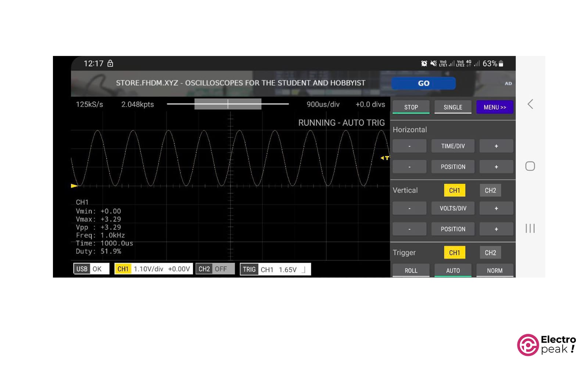Click the yellow trigger level T marker
Screen dimensions: 588x368
(x=385, y=158)
